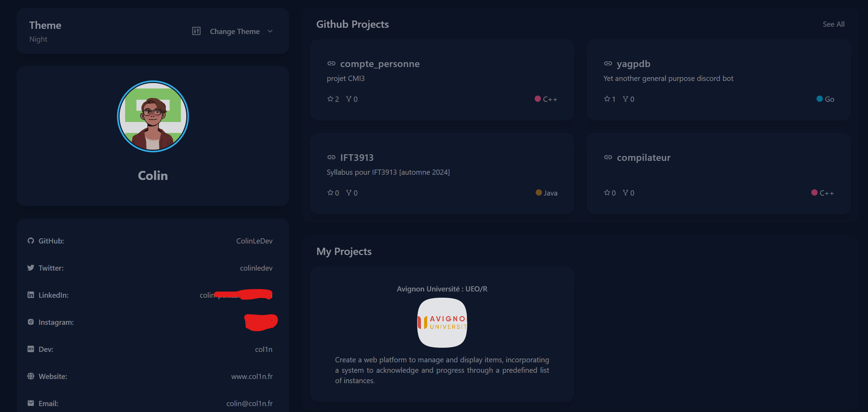The width and height of the screenshot is (868, 412).
Task: Click the Instagram camera icon
Action: [31, 322]
